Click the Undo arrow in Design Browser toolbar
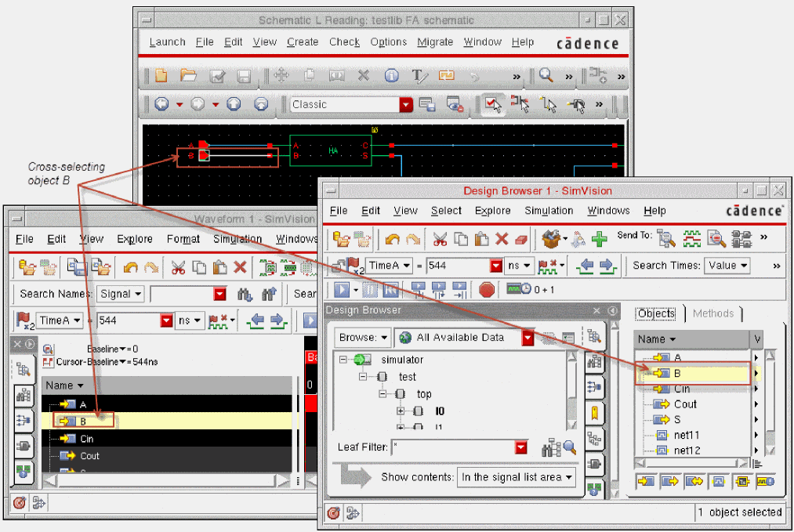 pos(392,239)
